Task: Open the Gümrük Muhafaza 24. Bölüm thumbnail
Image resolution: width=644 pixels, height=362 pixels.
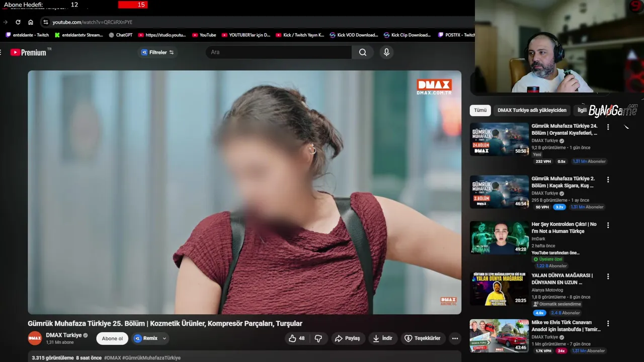Action: [x=500, y=139]
